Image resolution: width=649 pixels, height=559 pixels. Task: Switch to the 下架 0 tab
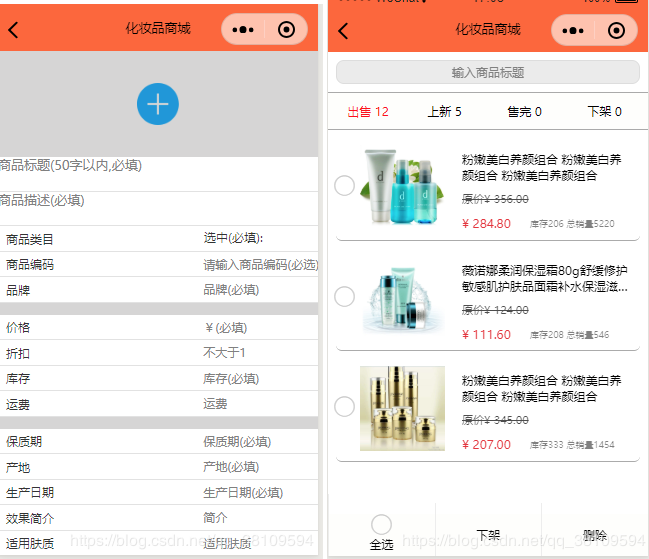click(x=604, y=112)
